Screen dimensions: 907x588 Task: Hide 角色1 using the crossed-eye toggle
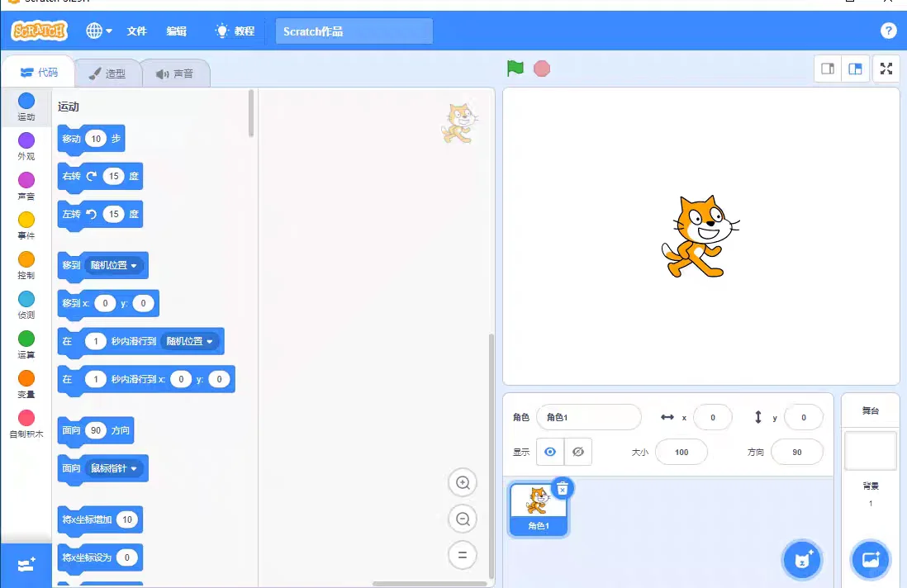point(578,451)
